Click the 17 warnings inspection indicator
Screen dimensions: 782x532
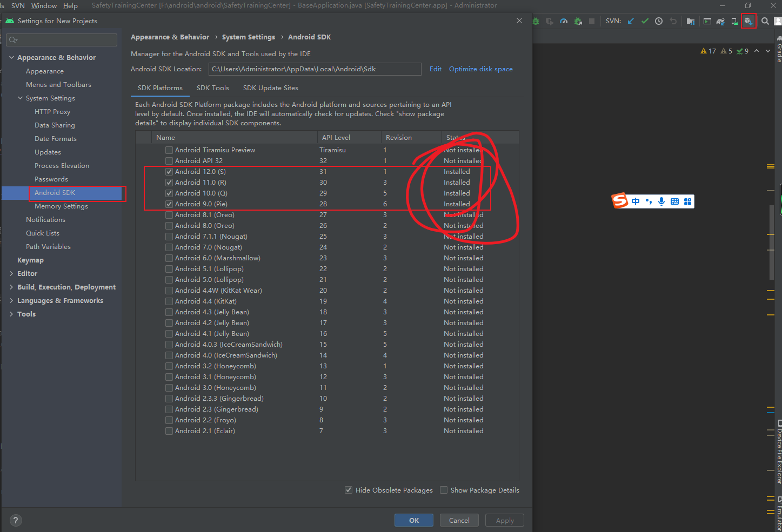[708, 51]
